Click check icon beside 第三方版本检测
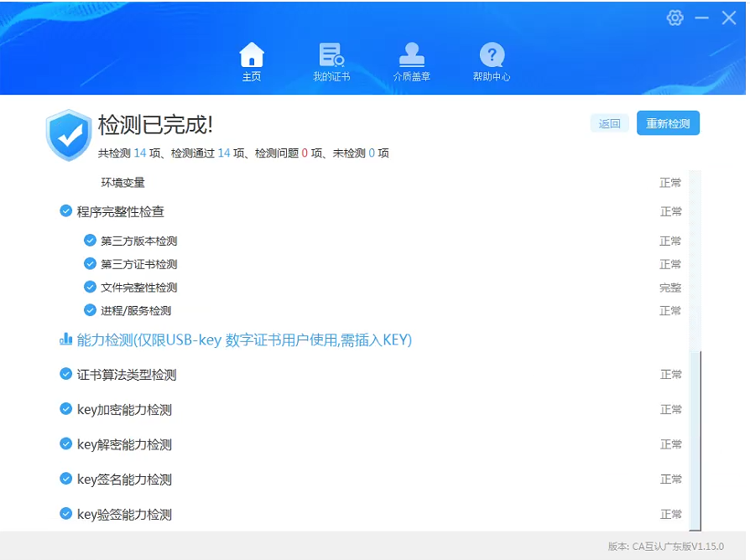Viewport: 750px width, 560px height. click(x=90, y=241)
